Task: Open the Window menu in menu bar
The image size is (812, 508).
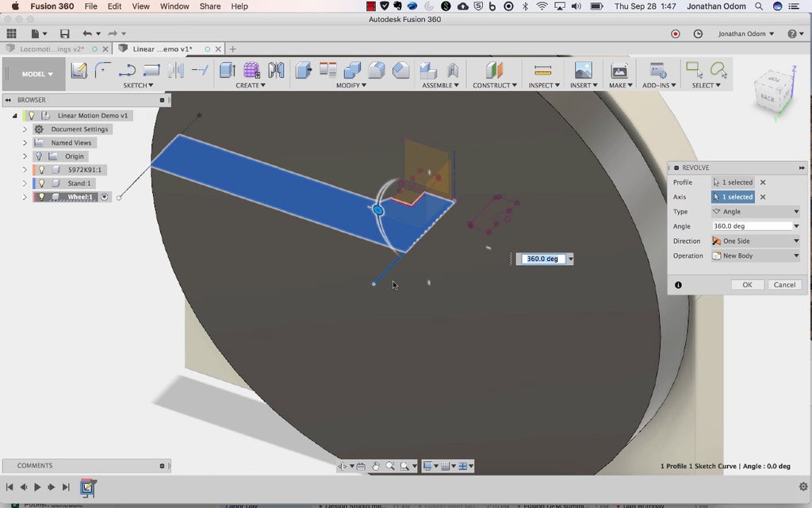Action: point(174,6)
